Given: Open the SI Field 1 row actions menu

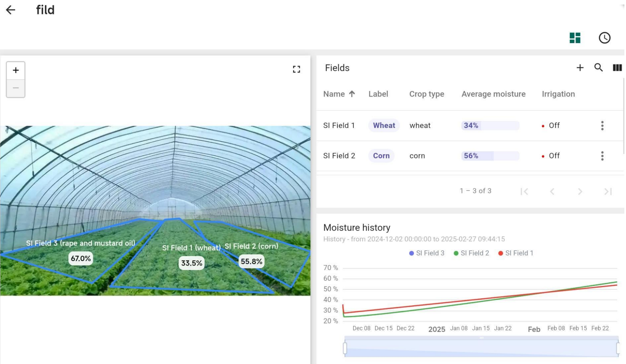Looking at the screenshot, I should click(602, 126).
